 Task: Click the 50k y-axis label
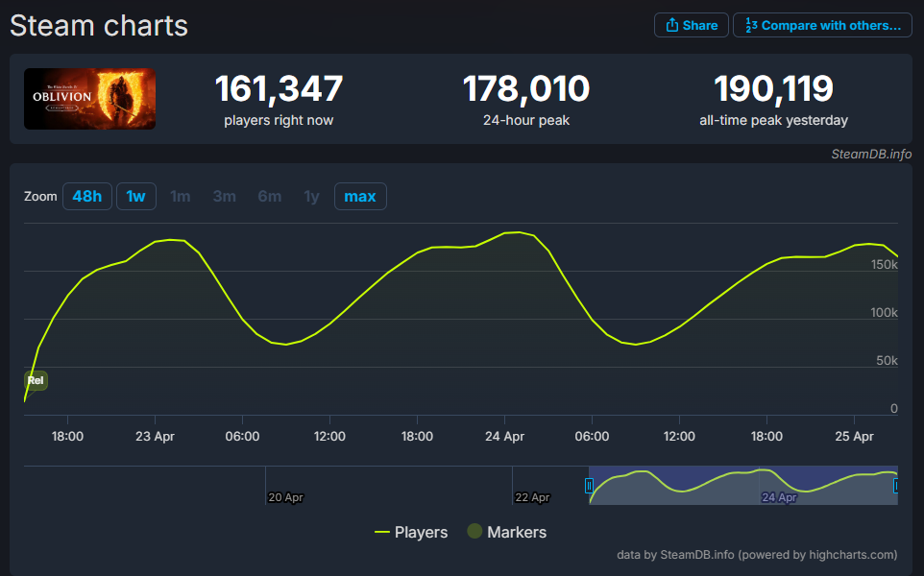(887, 360)
